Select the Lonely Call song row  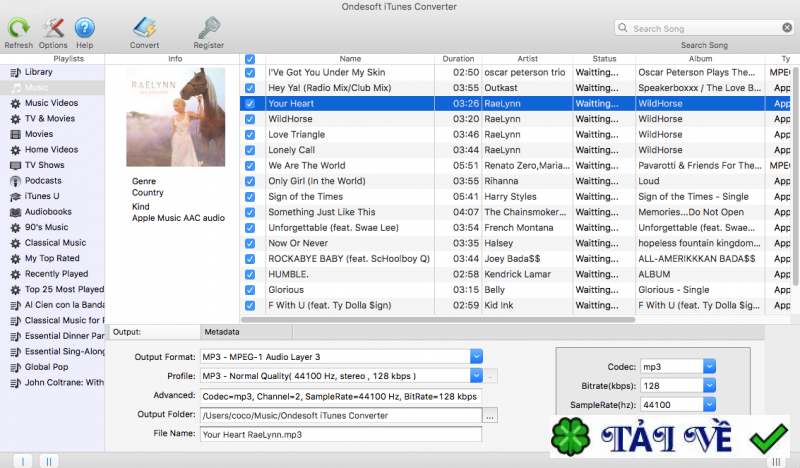[x=515, y=150]
